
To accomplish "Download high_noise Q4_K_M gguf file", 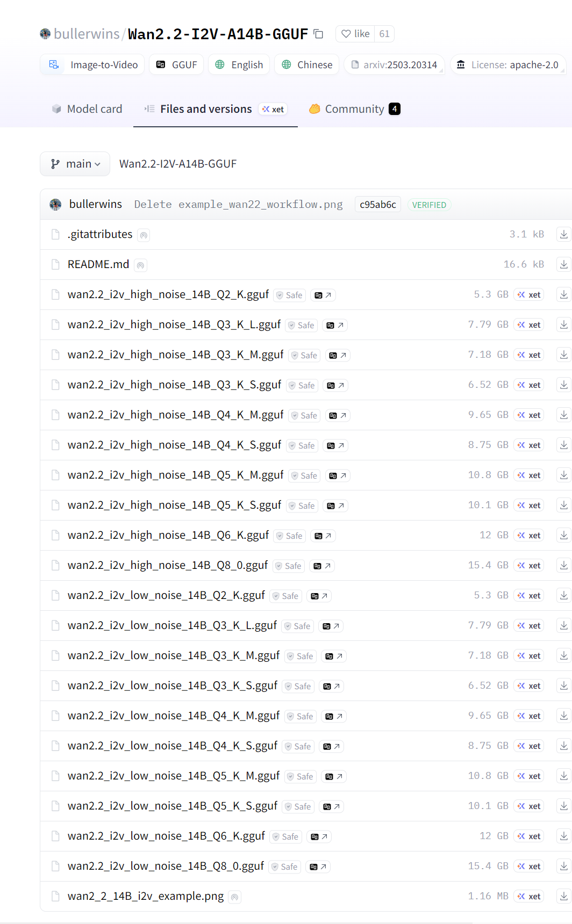I will tap(563, 415).
